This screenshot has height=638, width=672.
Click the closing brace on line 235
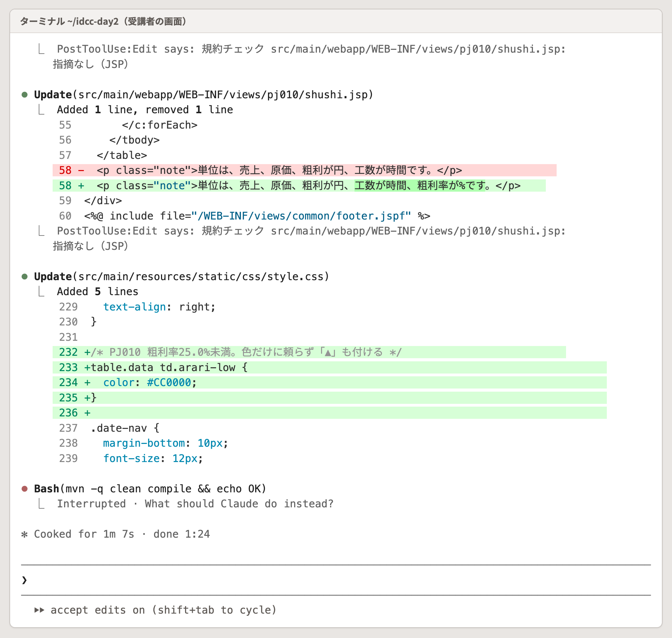pyautogui.click(x=93, y=398)
